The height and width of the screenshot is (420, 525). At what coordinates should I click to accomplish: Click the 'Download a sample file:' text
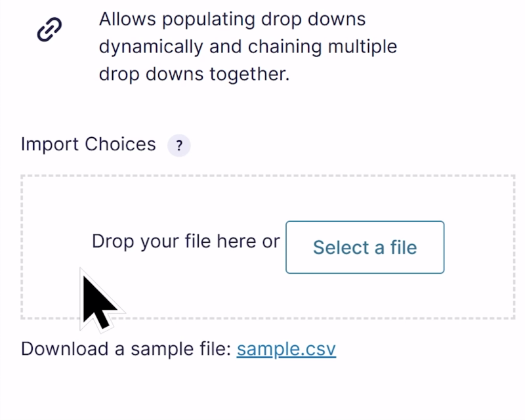click(x=125, y=348)
